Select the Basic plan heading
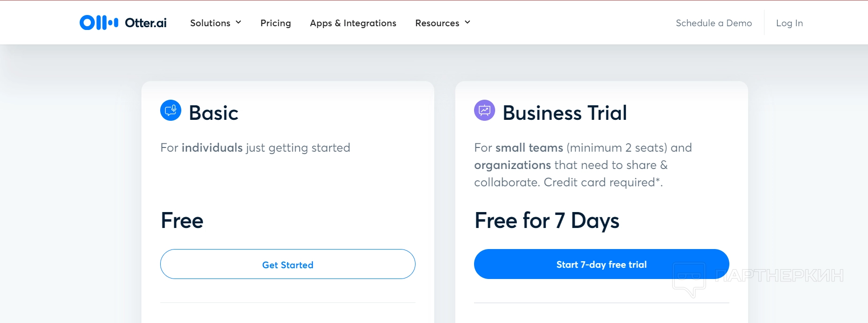The image size is (868, 323). click(x=214, y=113)
